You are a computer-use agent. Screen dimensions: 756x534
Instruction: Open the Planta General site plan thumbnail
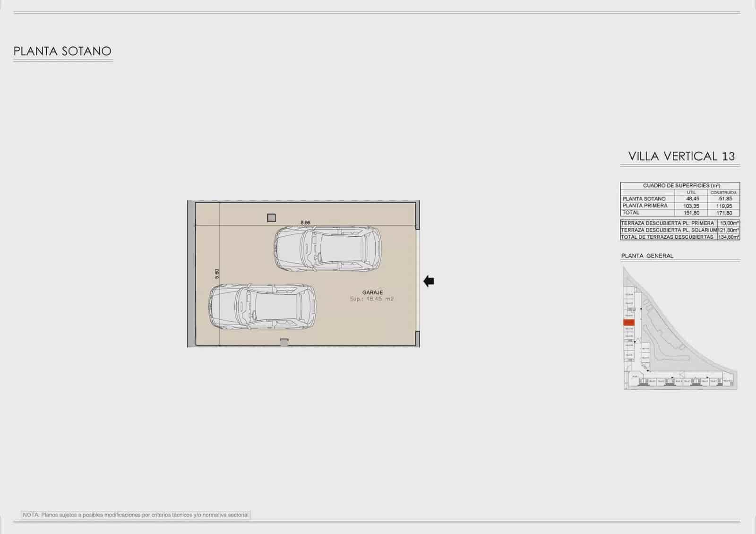click(x=680, y=328)
